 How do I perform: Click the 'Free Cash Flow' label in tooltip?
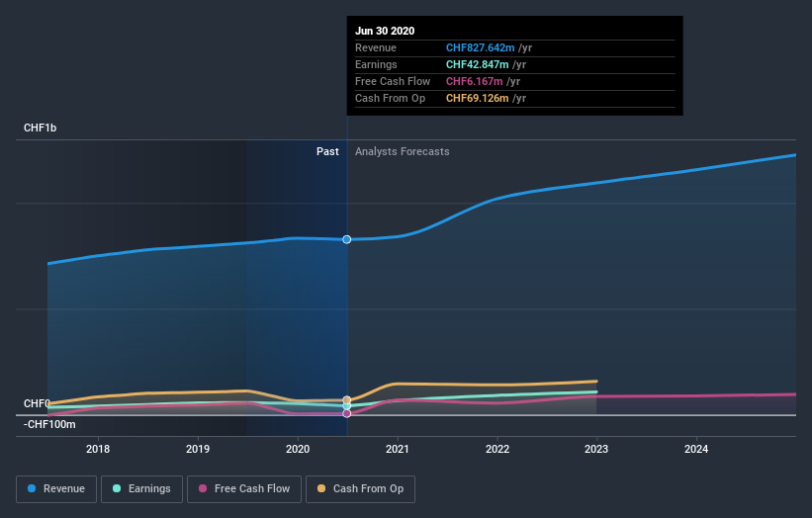point(393,81)
